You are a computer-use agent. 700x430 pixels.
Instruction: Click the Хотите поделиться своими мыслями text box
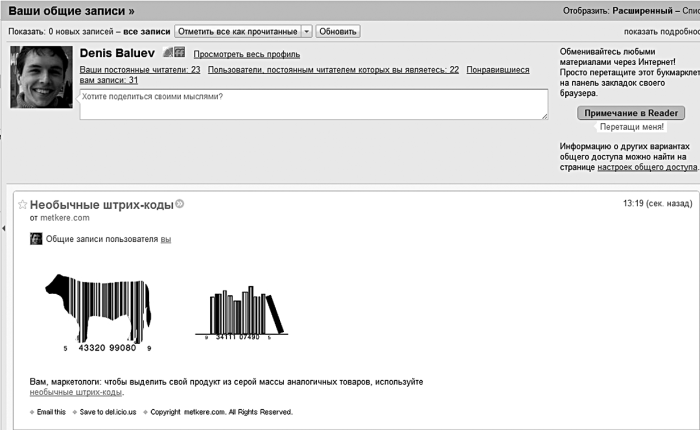tap(314, 104)
